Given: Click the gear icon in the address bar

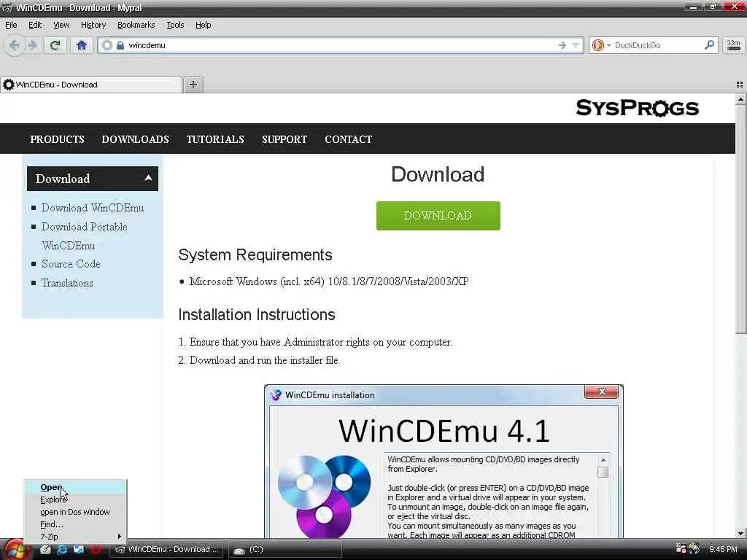Looking at the screenshot, I should (107, 45).
